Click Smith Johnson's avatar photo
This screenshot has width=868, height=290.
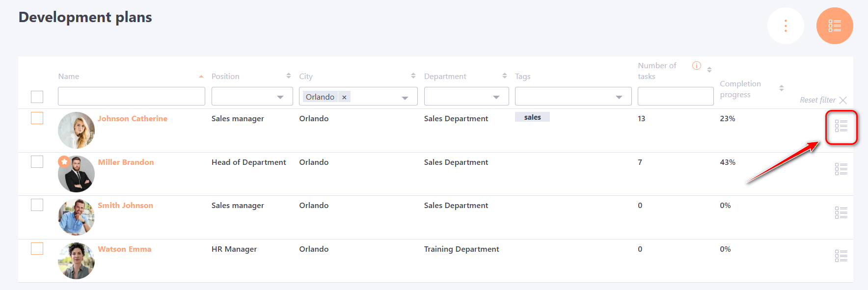click(76, 217)
